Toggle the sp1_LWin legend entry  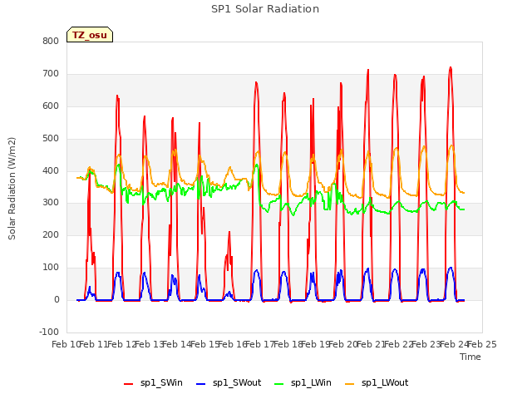[x=303, y=382]
